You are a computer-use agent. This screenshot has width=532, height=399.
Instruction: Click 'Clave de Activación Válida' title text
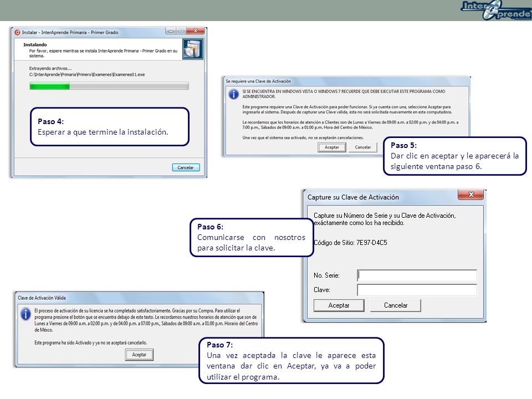42,298
